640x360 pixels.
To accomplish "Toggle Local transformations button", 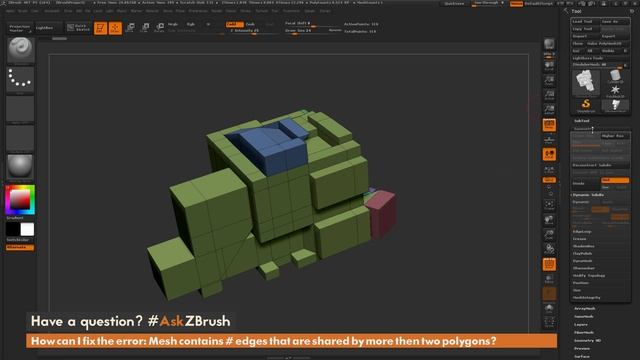I will coord(549,154).
